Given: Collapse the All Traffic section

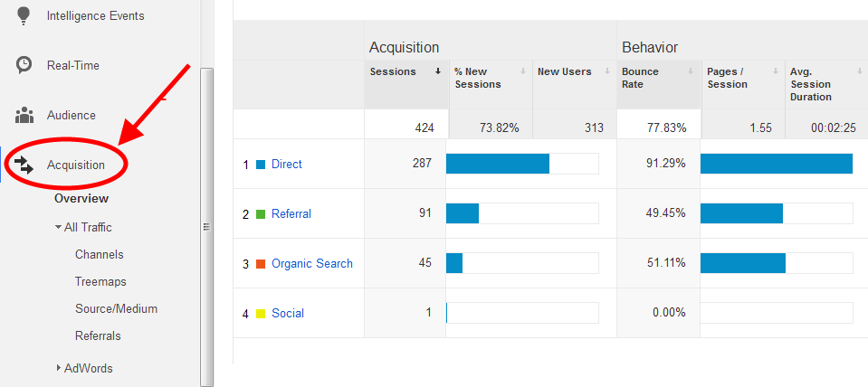Looking at the screenshot, I should 59,228.
